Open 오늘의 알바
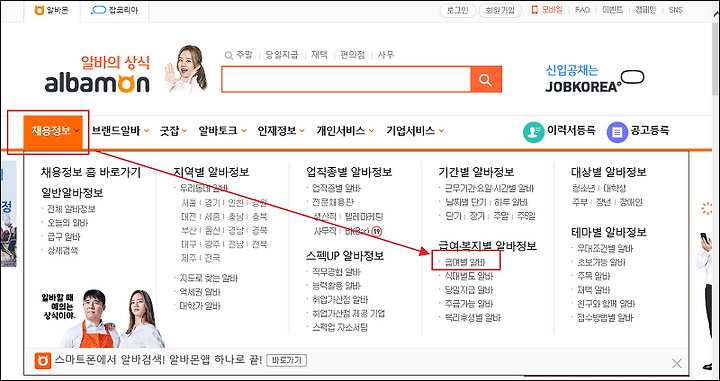The width and height of the screenshot is (720, 381). point(68,223)
